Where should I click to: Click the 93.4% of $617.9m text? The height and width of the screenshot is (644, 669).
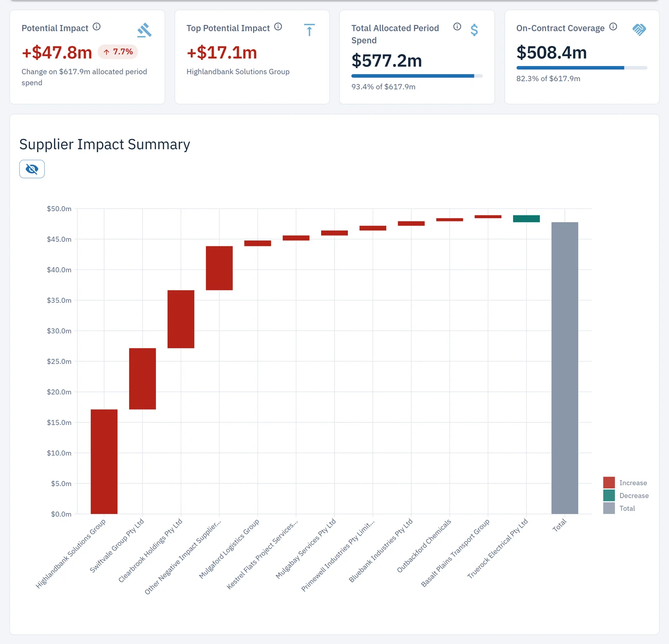(383, 87)
